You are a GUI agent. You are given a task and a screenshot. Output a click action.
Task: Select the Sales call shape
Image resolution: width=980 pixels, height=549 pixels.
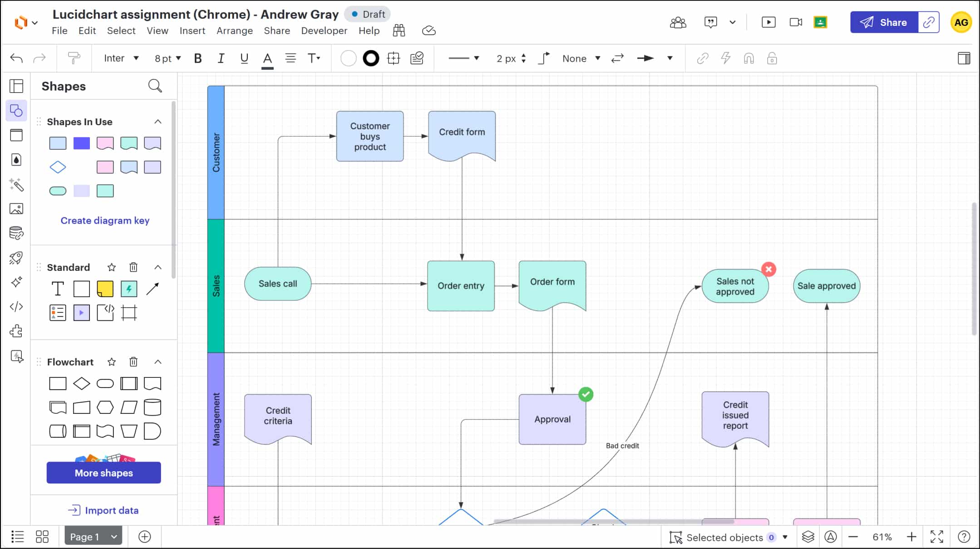tap(278, 284)
